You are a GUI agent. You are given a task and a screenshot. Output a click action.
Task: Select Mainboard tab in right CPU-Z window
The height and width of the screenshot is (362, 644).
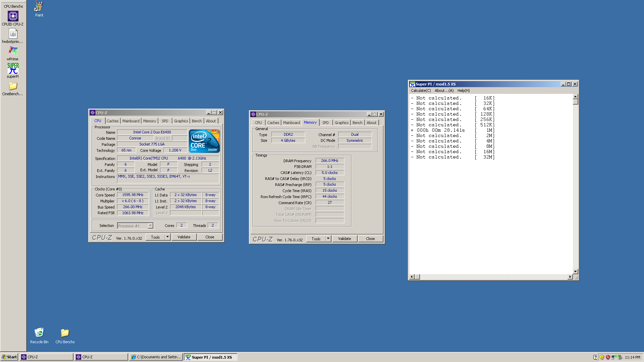click(x=291, y=123)
